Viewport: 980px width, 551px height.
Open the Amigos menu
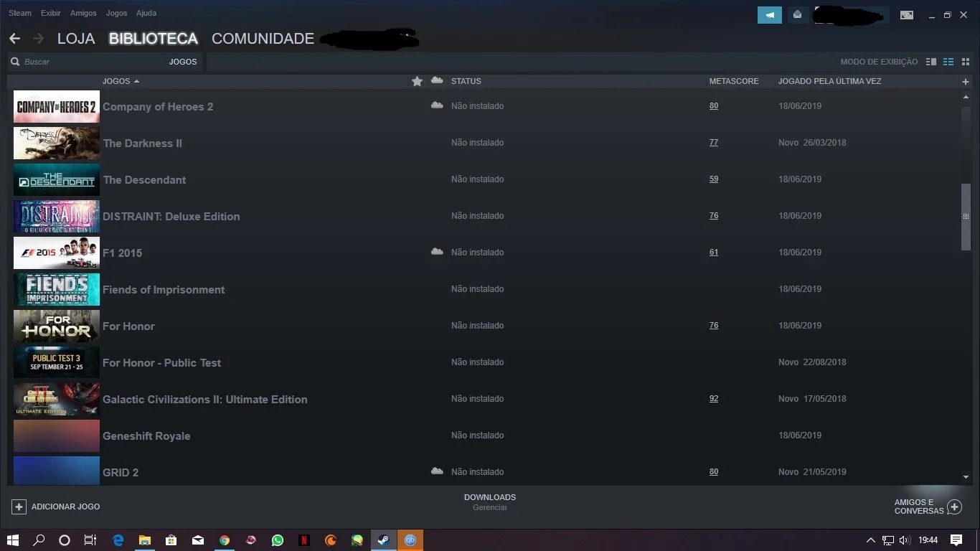tap(83, 13)
